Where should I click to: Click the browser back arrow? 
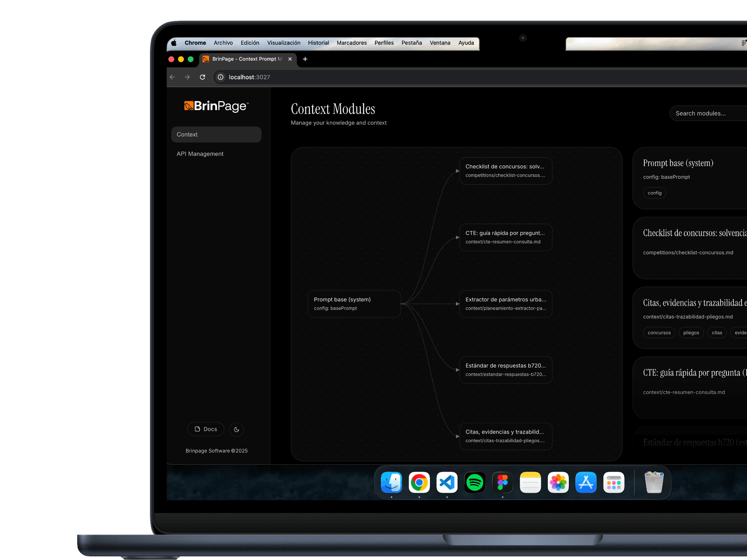point(172,77)
